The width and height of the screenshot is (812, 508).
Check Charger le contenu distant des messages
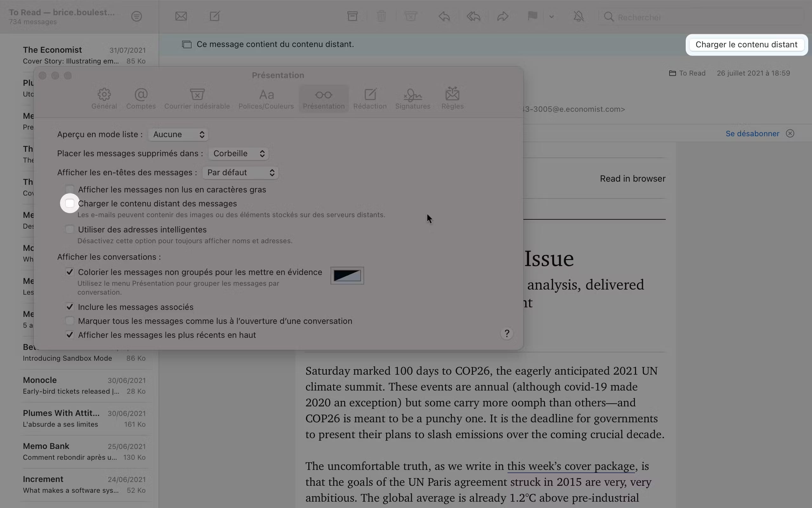69,203
